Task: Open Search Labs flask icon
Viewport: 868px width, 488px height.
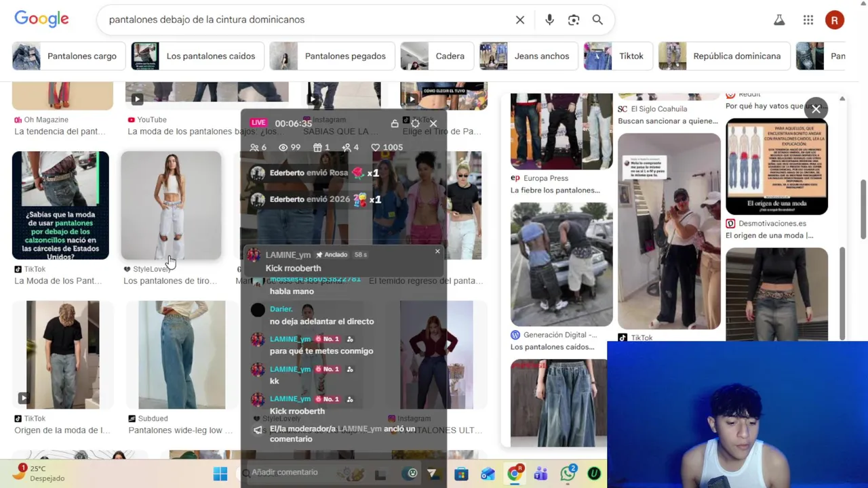Action: pyautogui.click(x=779, y=20)
